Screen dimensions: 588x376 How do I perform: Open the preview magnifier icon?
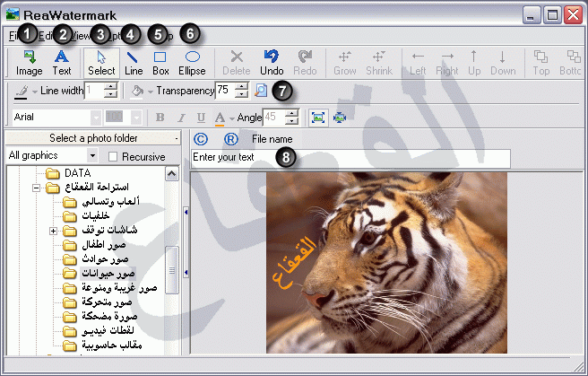click(x=261, y=90)
